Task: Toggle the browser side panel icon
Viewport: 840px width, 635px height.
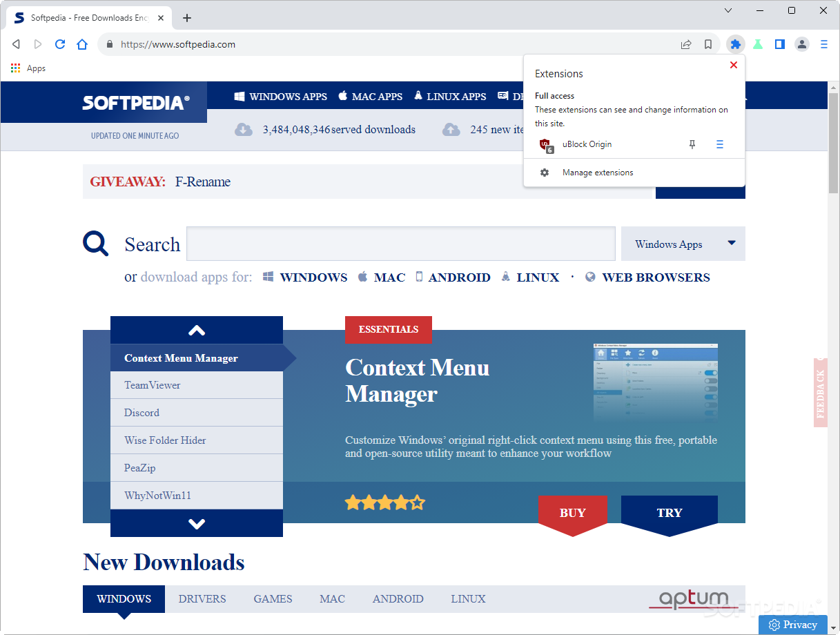Action: click(780, 44)
